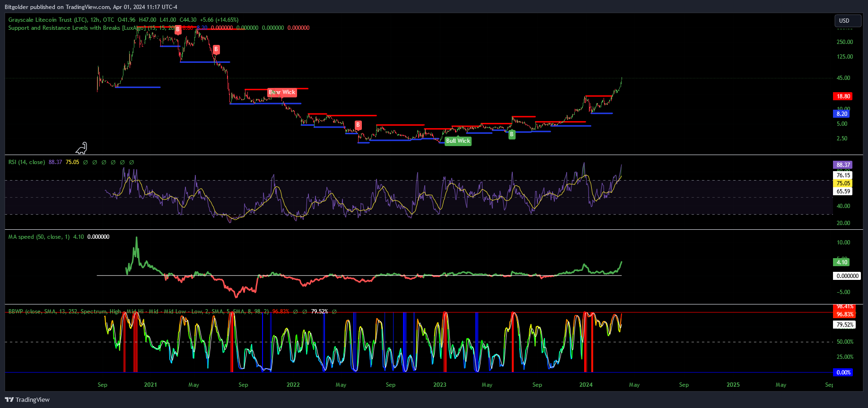Click the 2021 time axis label
868x408 pixels.
(x=150, y=385)
